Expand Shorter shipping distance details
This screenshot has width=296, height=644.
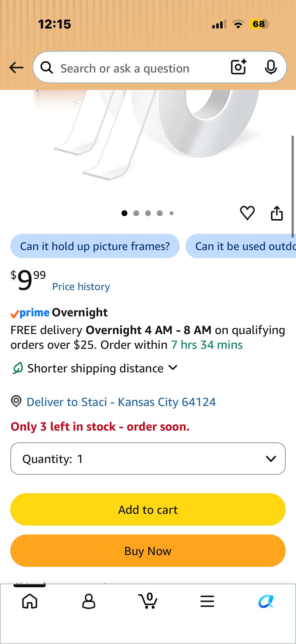(x=95, y=368)
